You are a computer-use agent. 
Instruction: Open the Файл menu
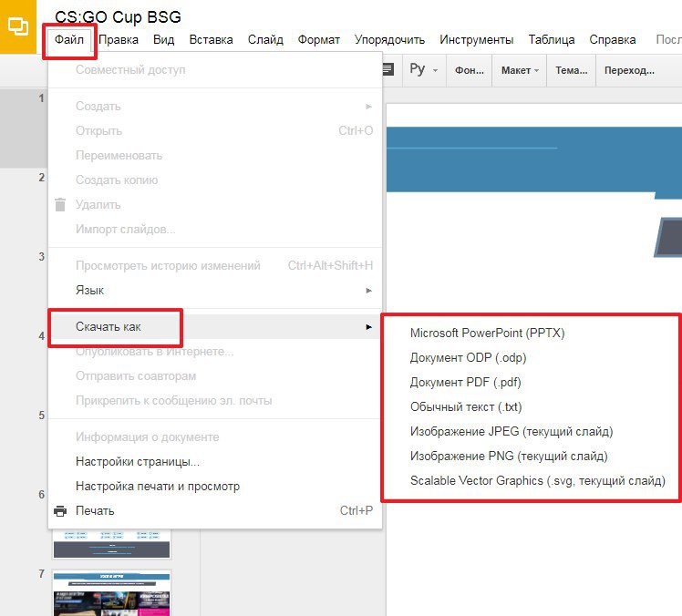coord(69,39)
